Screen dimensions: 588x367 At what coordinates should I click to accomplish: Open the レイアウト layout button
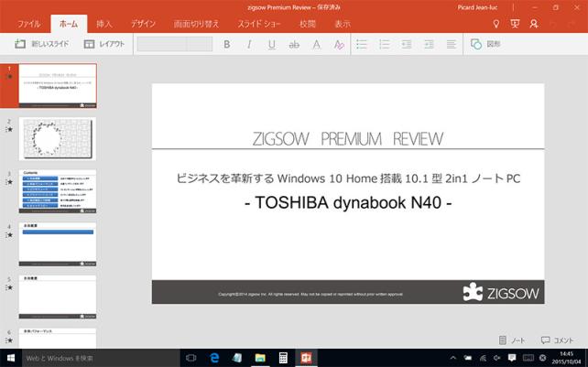point(103,44)
